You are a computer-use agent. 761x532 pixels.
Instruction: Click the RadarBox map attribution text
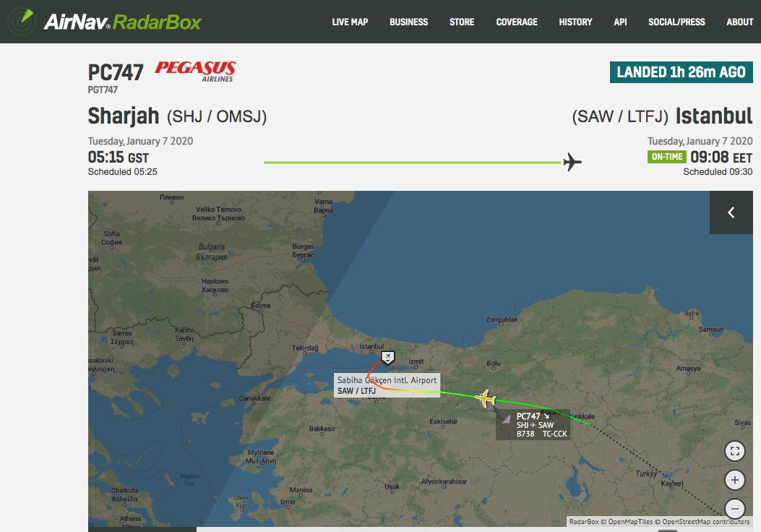coord(584,522)
